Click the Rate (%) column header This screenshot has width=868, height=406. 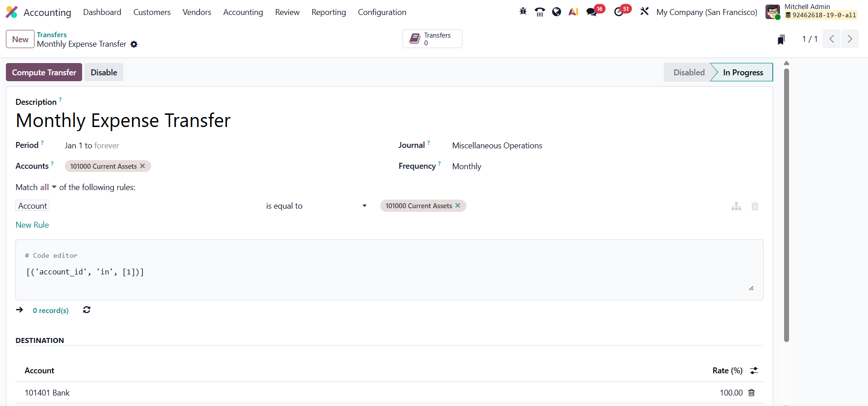727,371
